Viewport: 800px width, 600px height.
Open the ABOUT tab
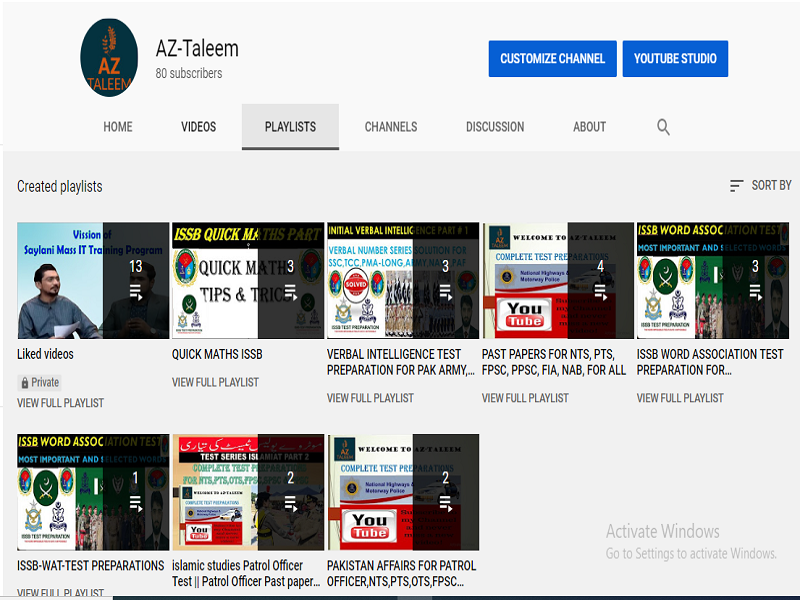589,127
